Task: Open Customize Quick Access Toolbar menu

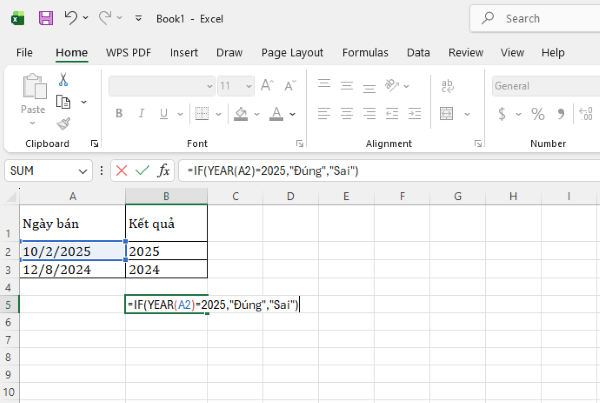Action: (139, 18)
